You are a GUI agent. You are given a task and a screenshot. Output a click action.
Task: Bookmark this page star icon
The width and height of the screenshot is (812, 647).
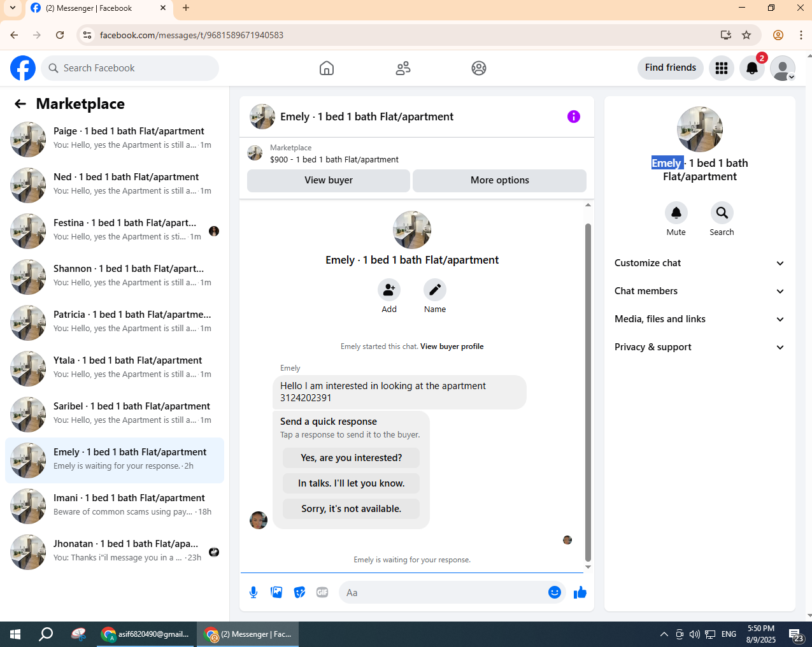click(x=746, y=35)
